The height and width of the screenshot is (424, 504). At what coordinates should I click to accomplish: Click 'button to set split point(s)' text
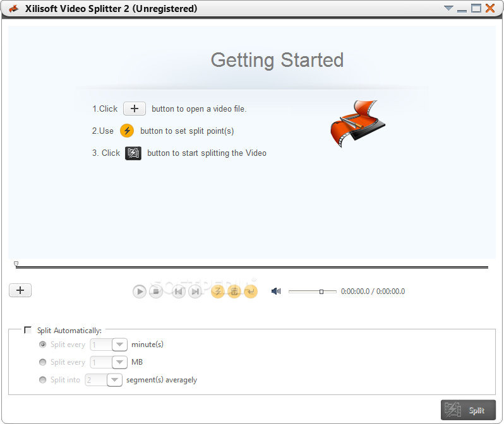coord(187,131)
